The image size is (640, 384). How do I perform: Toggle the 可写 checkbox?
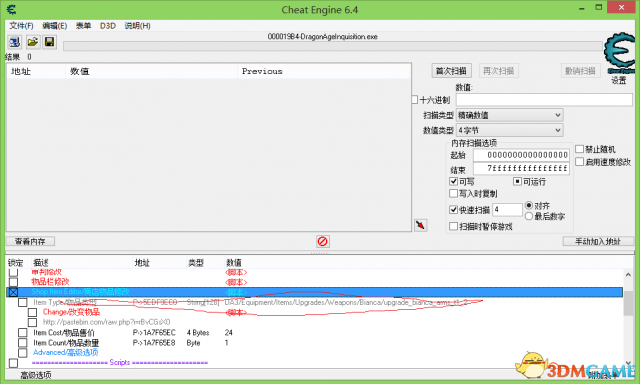(x=453, y=181)
